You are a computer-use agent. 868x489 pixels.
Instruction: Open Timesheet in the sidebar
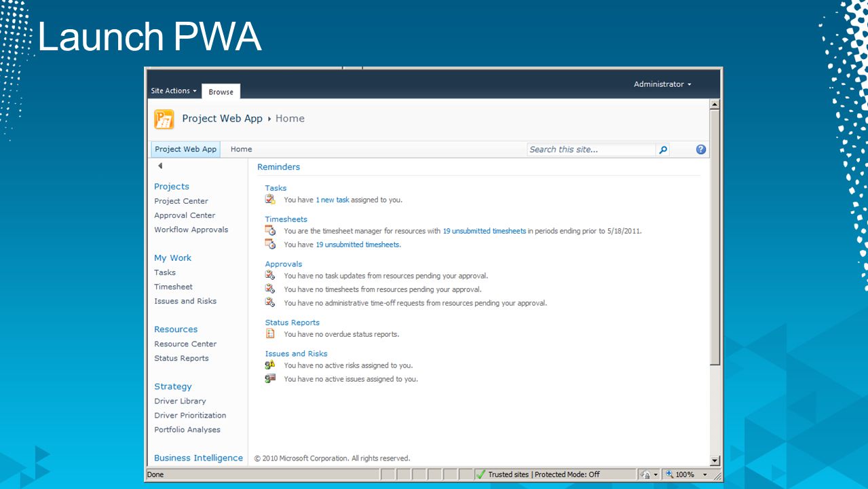pyautogui.click(x=173, y=287)
